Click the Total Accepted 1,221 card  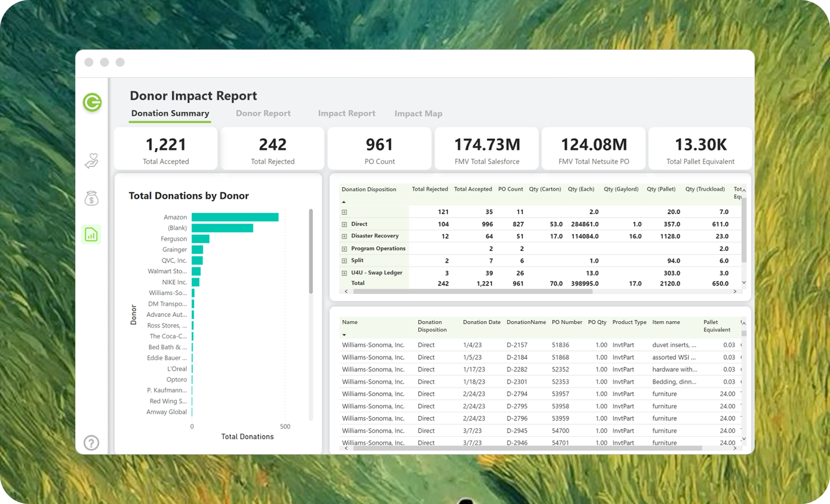pos(165,149)
